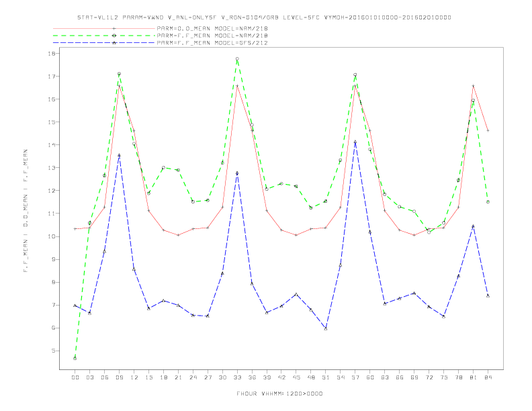Click x-axis tick label 78
The image size is (532, 411).
pos(459,377)
